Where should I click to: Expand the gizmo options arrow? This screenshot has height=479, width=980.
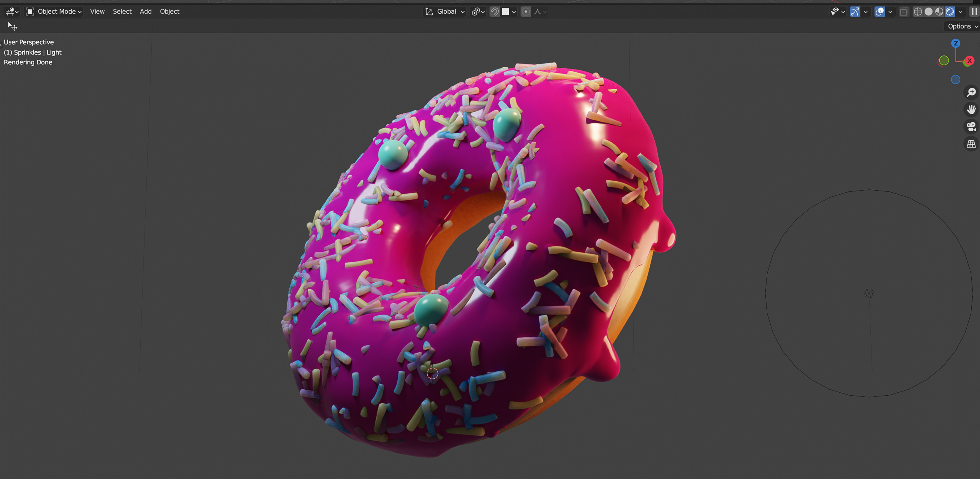point(865,12)
